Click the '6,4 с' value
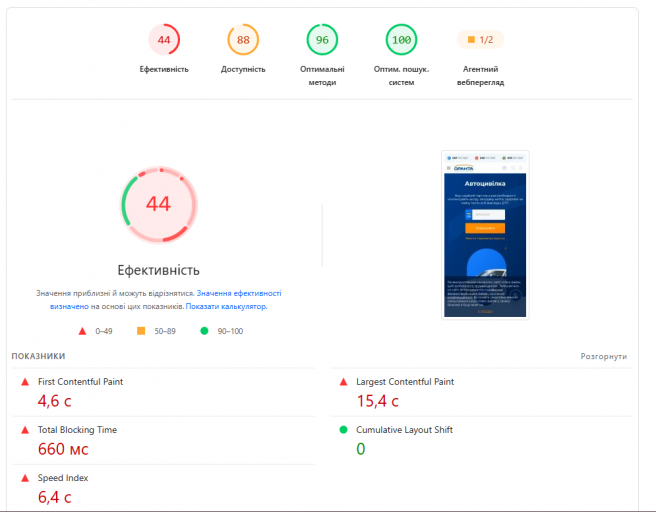This screenshot has width=656, height=512. coord(54,497)
